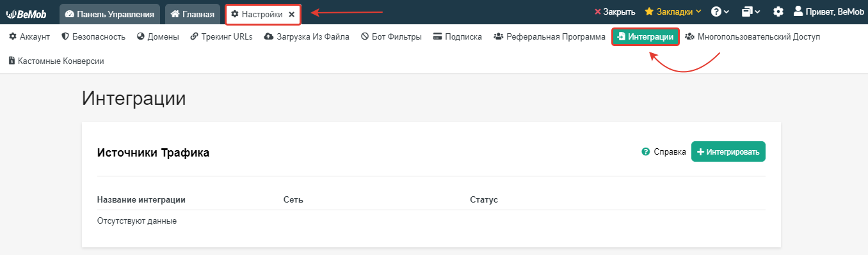The image size is (868, 255).
Task: Click the Справка help icon
Action: (645, 152)
